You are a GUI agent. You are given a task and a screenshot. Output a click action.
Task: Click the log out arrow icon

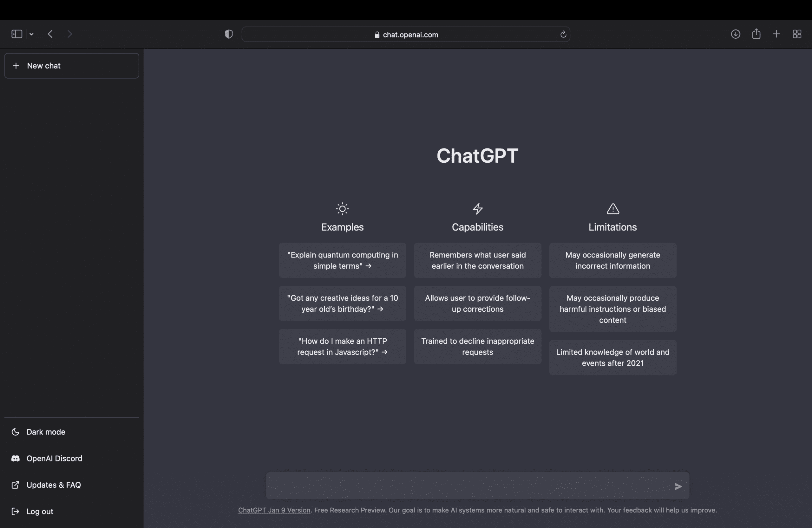coord(15,512)
